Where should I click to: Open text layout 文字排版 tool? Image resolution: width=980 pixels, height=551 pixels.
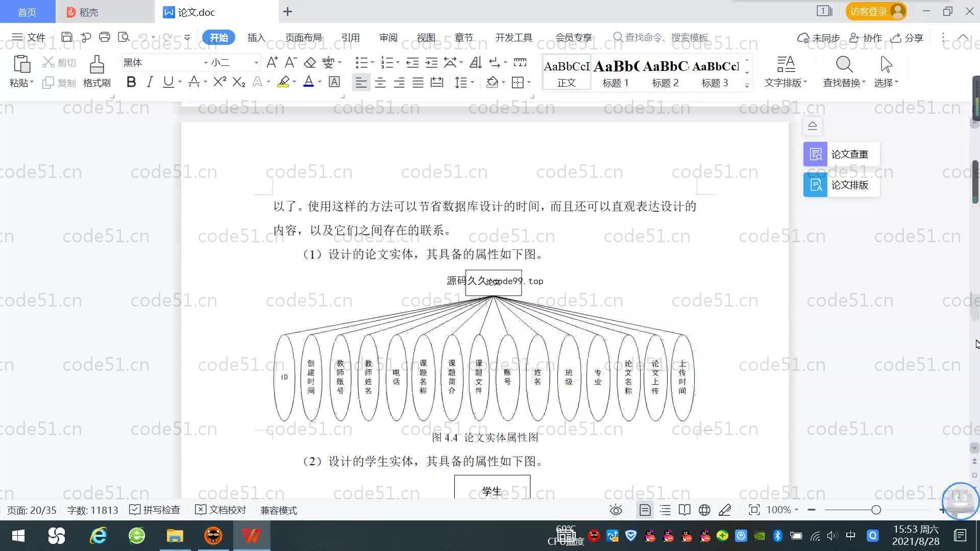pyautogui.click(x=786, y=71)
